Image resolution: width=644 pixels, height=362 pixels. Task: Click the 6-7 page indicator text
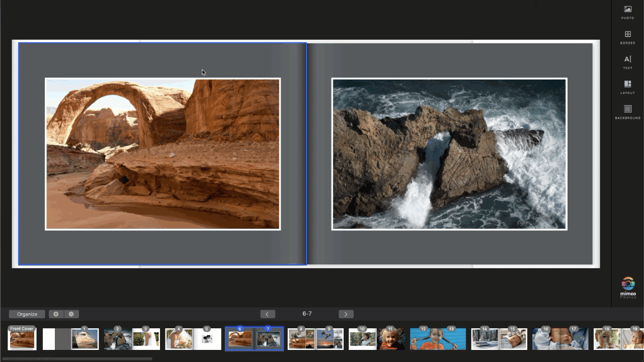307,314
